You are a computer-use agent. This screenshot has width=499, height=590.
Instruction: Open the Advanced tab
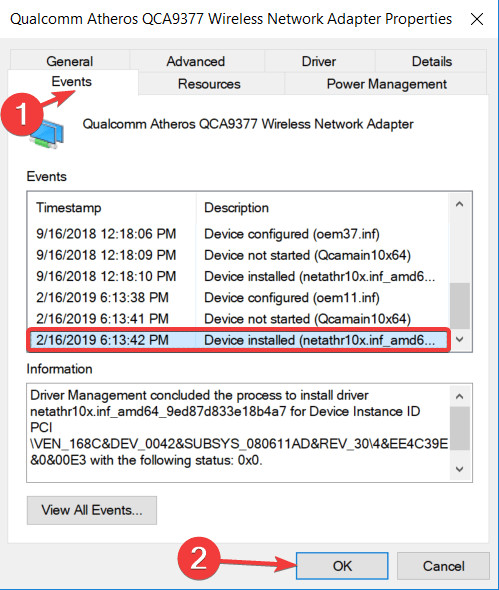[x=196, y=61]
